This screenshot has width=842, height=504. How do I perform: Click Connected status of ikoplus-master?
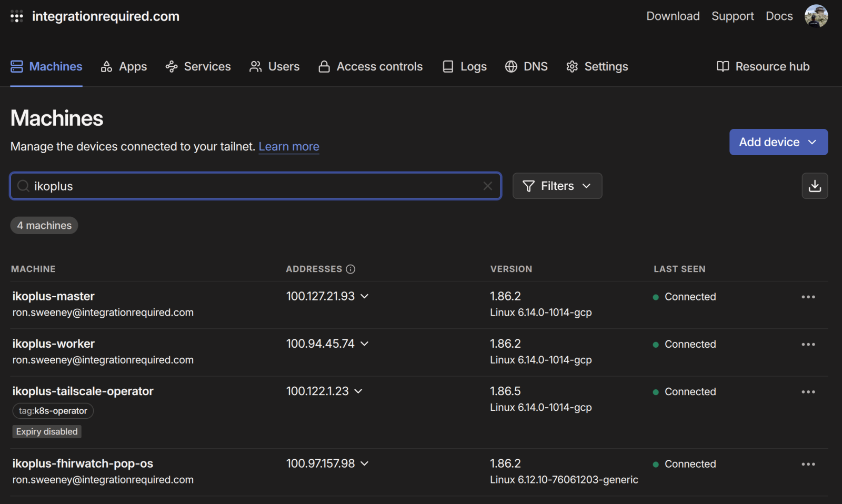(x=685, y=297)
